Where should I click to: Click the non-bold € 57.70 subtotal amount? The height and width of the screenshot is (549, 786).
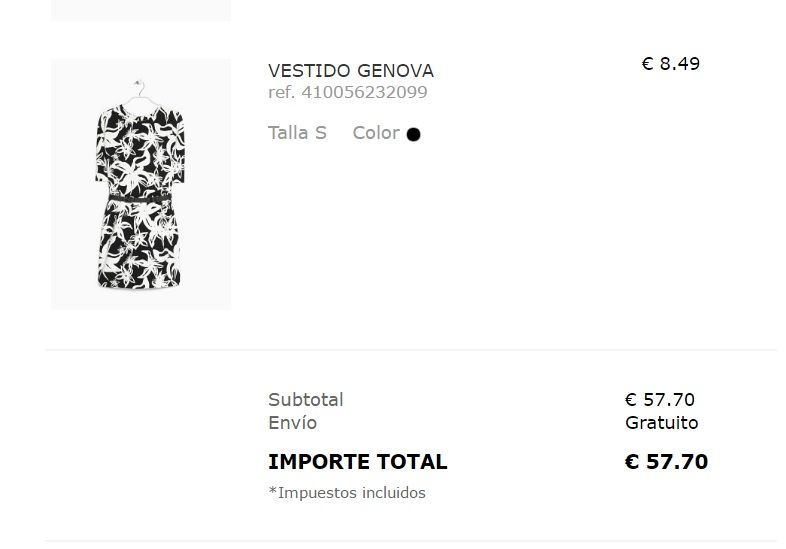(660, 400)
